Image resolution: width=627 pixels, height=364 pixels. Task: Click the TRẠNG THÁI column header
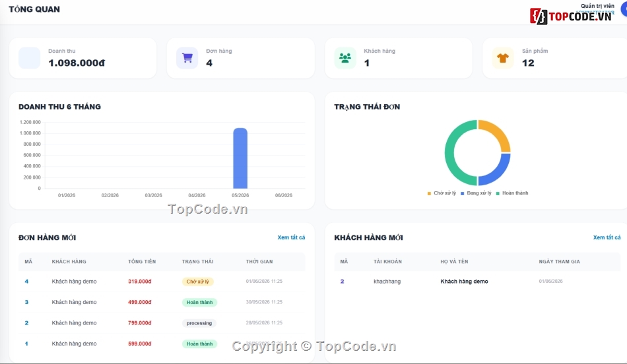(x=197, y=261)
